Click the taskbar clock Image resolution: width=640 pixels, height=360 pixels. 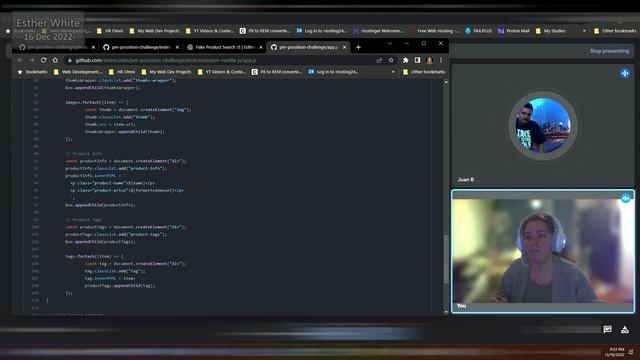click(x=615, y=352)
